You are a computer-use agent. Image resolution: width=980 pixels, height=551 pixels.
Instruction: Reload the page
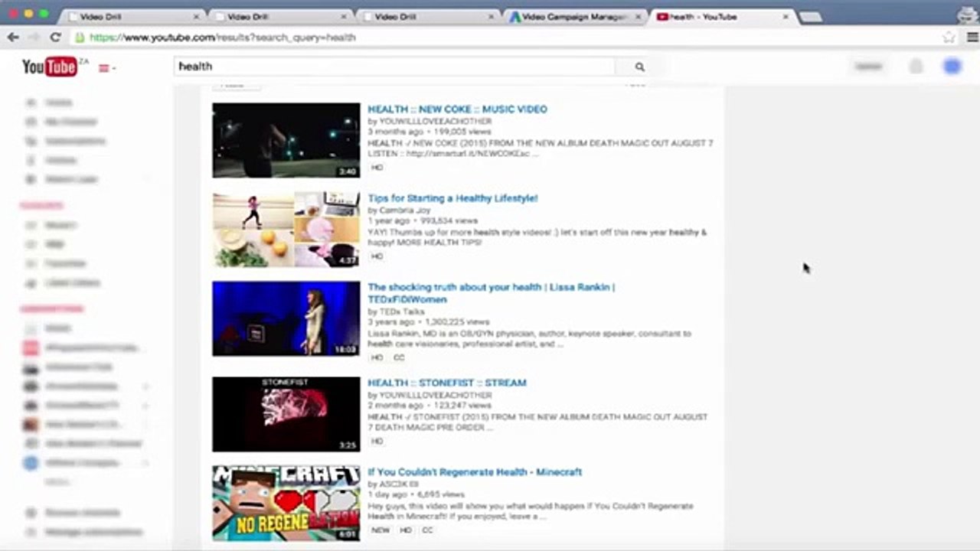click(55, 37)
